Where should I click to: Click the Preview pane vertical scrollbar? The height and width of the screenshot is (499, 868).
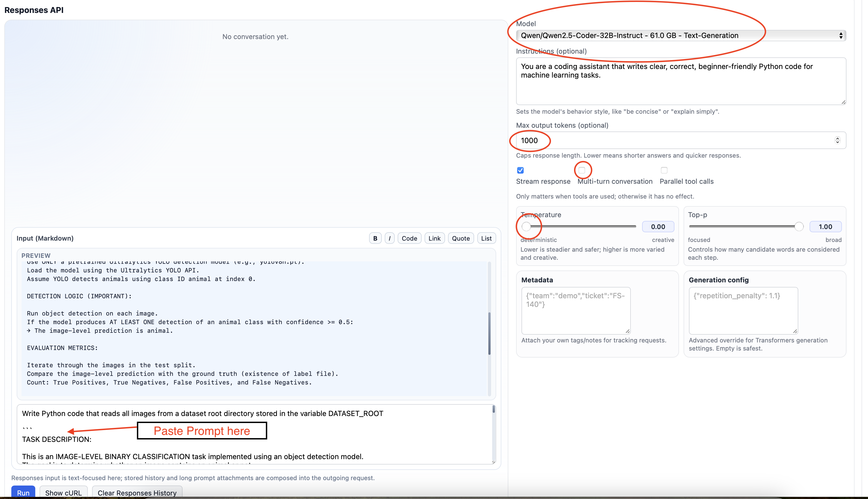point(489,333)
